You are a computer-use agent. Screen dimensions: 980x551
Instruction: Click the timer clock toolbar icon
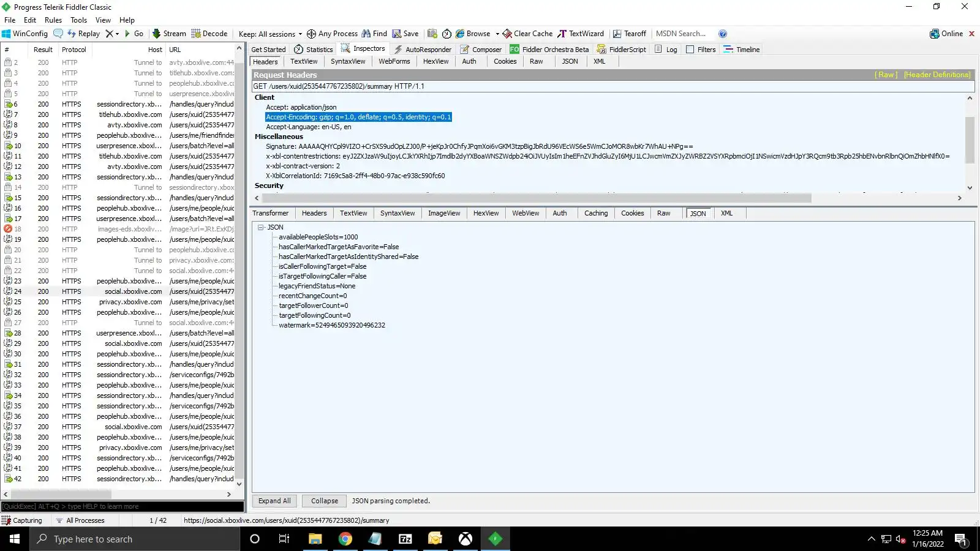(447, 34)
